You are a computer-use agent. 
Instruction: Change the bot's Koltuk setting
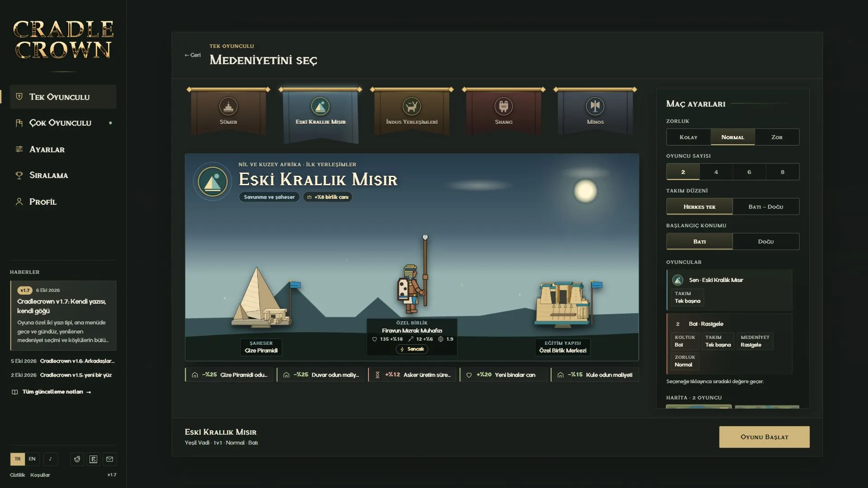tap(685, 341)
